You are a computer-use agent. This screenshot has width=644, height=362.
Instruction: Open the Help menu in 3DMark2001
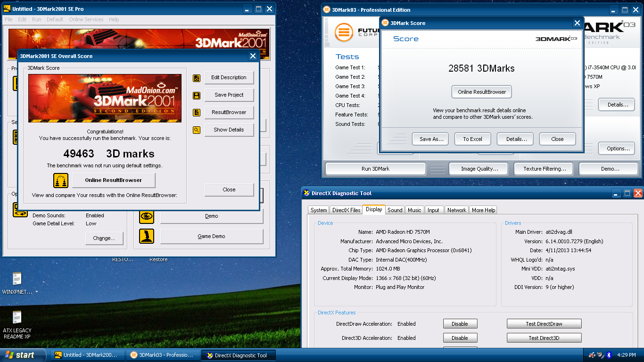pyautogui.click(x=114, y=19)
